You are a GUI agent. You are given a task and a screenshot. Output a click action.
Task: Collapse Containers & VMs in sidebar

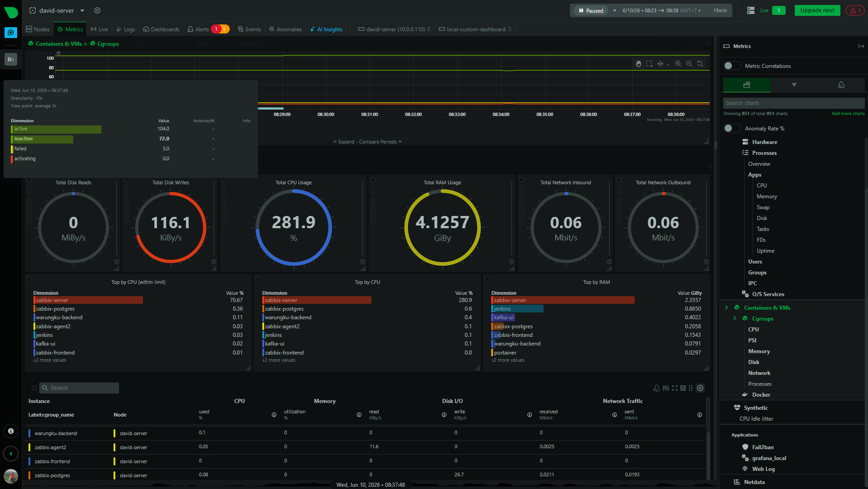click(x=726, y=307)
